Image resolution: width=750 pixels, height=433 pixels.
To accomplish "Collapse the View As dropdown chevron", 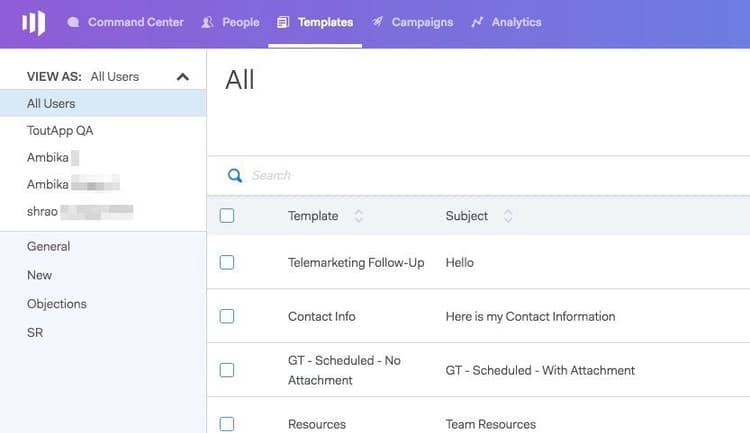I will coord(183,77).
